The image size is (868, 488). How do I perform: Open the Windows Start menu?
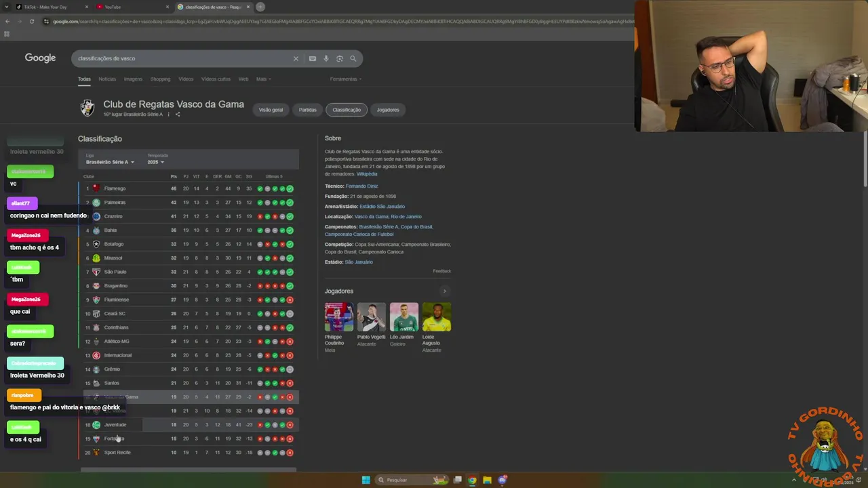tap(366, 480)
